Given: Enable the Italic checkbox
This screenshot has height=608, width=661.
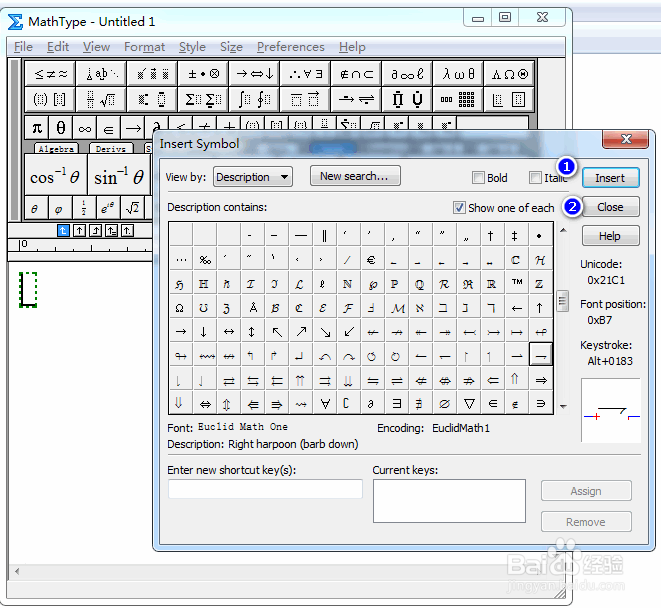Looking at the screenshot, I should pos(535,178).
